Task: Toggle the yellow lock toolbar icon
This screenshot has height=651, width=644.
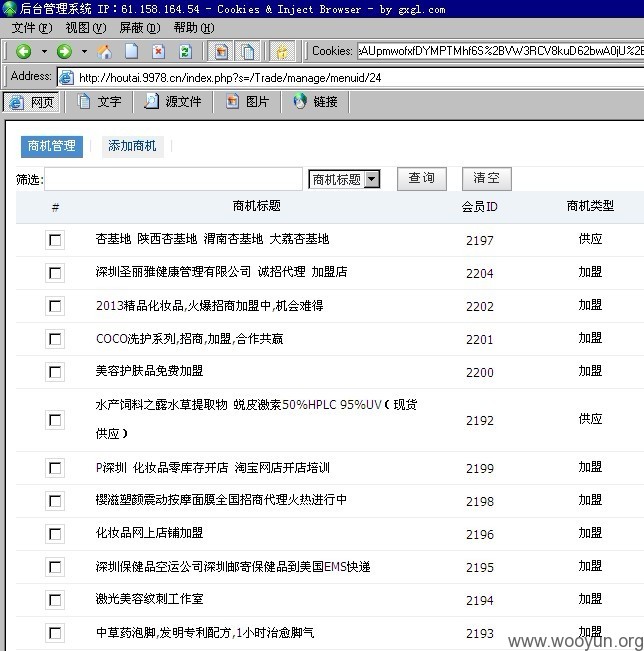Action: [282, 51]
